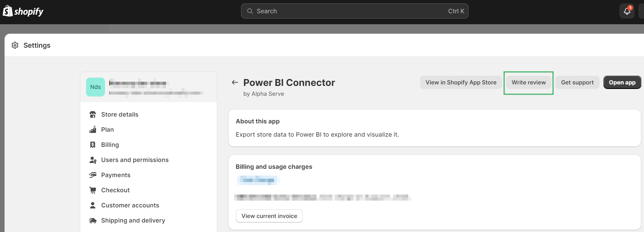Click the Users and permissions icon

93,160
